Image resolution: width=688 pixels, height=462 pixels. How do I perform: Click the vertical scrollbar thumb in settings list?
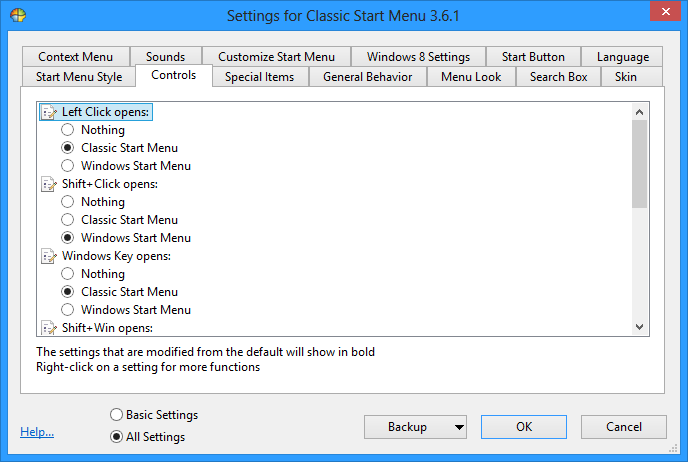[640, 162]
